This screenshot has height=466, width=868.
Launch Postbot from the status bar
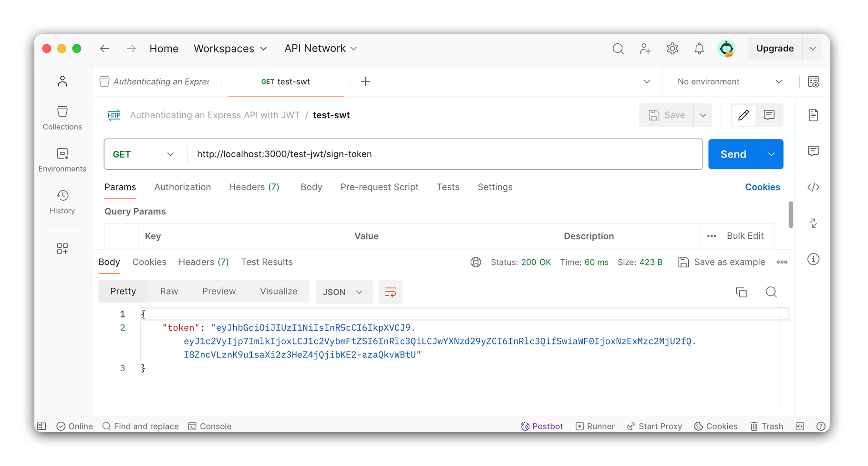[x=542, y=426]
